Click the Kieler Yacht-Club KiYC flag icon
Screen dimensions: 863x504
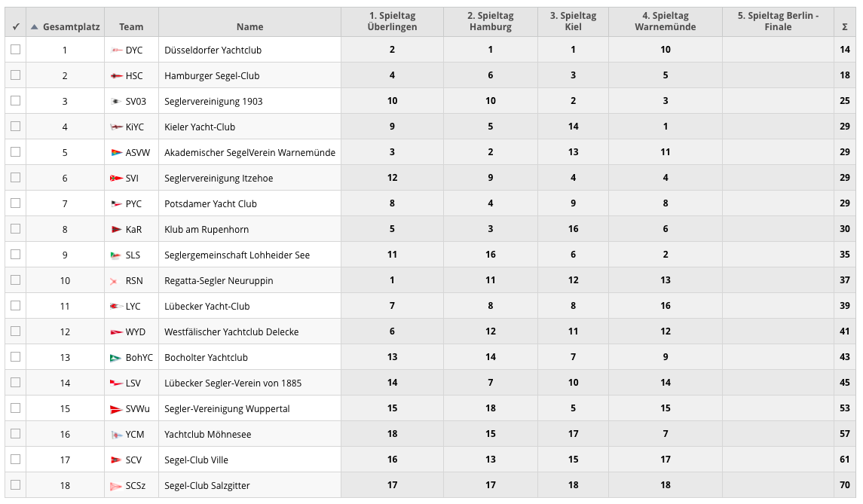pyautogui.click(x=116, y=127)
